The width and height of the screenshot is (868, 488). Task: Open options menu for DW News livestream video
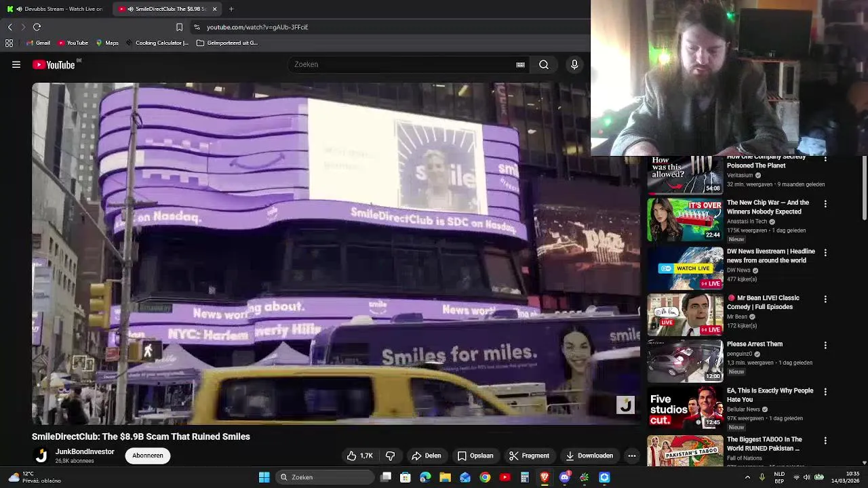pyautogui.click(x=825, y=252)
